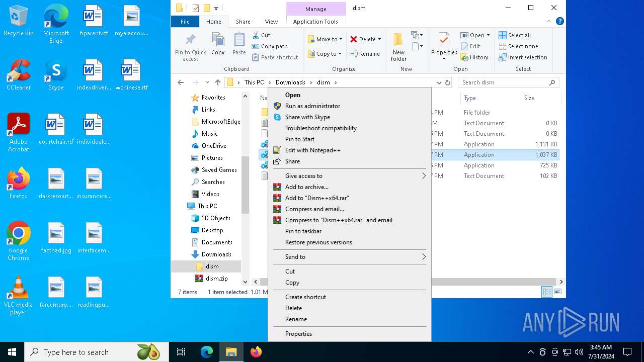Select OneDrive in navigation pane
This screenshot has height=362, width=644.
click(x=214, y=146)
